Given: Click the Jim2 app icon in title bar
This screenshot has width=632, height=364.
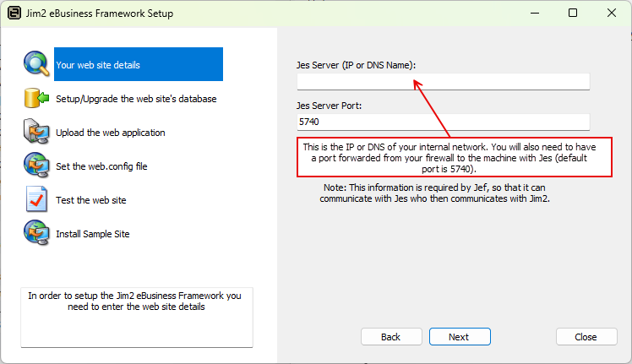Looking at the screenshot, I should pyautogui.click(x=14, y=14).
